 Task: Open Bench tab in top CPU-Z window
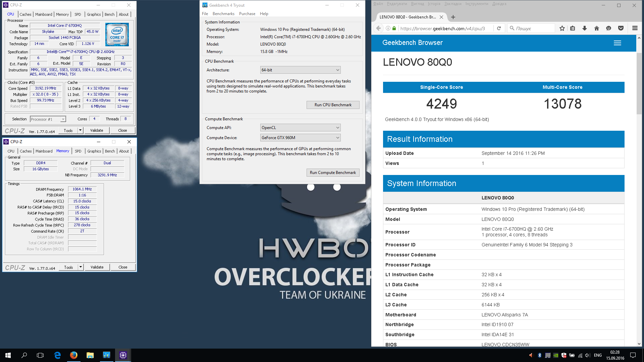pos(110,14)
